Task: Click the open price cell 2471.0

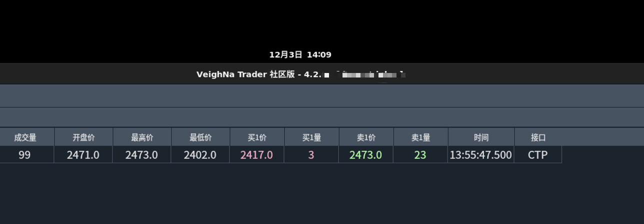Action: [83, 155]
